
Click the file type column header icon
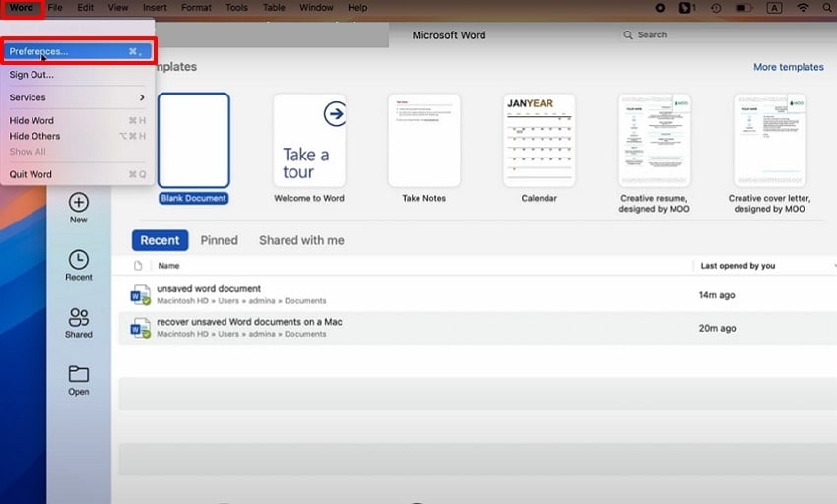[138, 266]
